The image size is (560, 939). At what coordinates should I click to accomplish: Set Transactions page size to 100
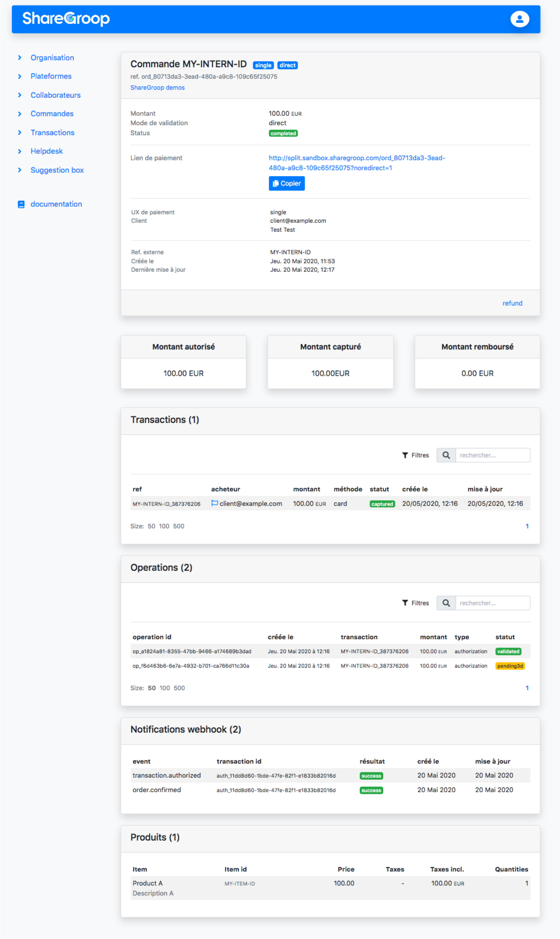164,526
